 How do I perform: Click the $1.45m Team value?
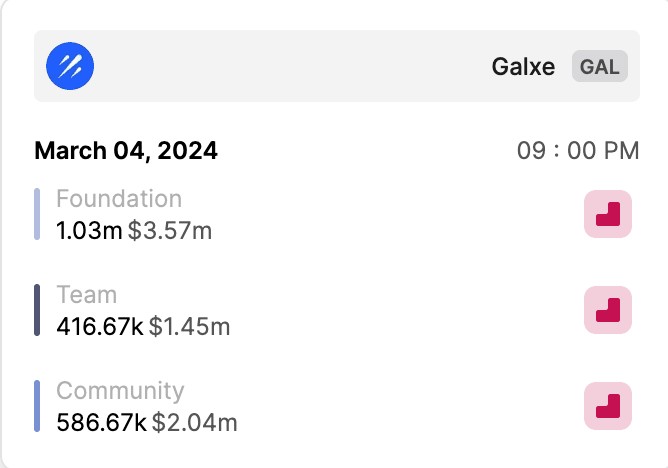point(190,327)
